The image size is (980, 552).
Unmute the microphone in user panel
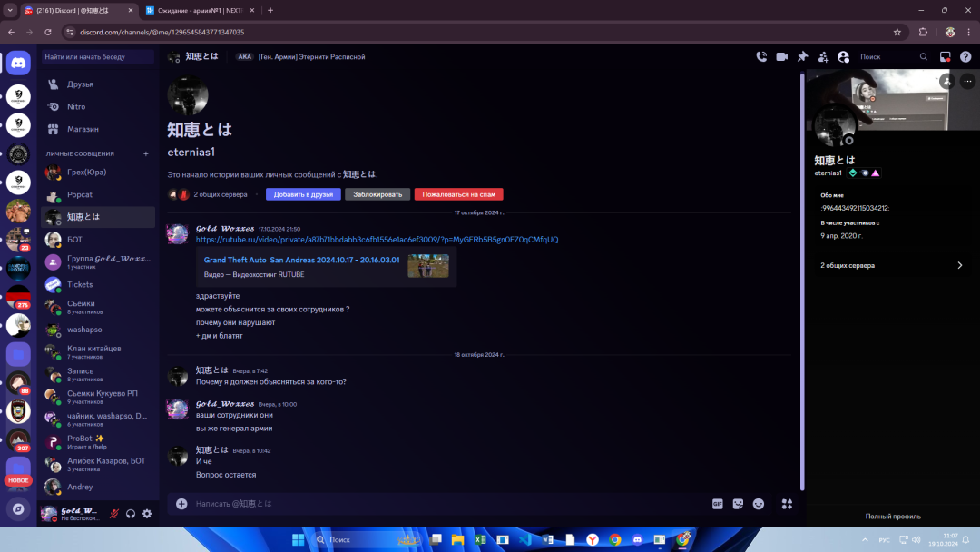[115, 514]
